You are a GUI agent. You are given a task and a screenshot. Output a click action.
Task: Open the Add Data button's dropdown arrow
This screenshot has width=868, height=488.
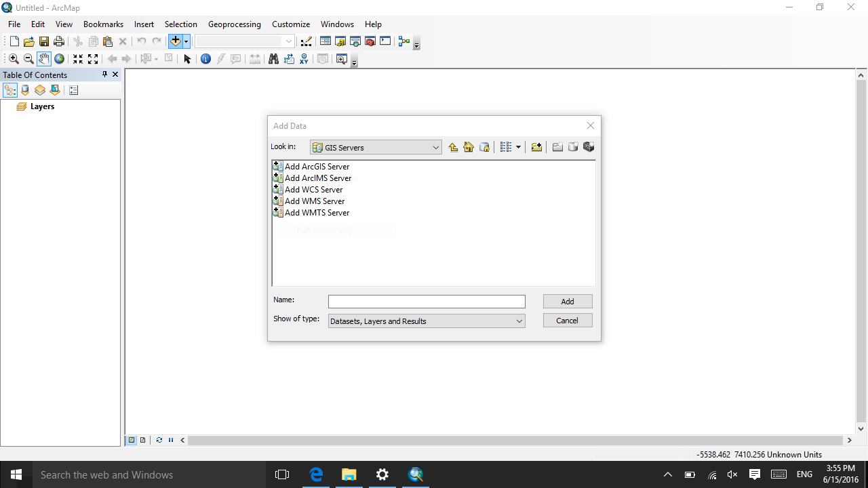point(186,41)
